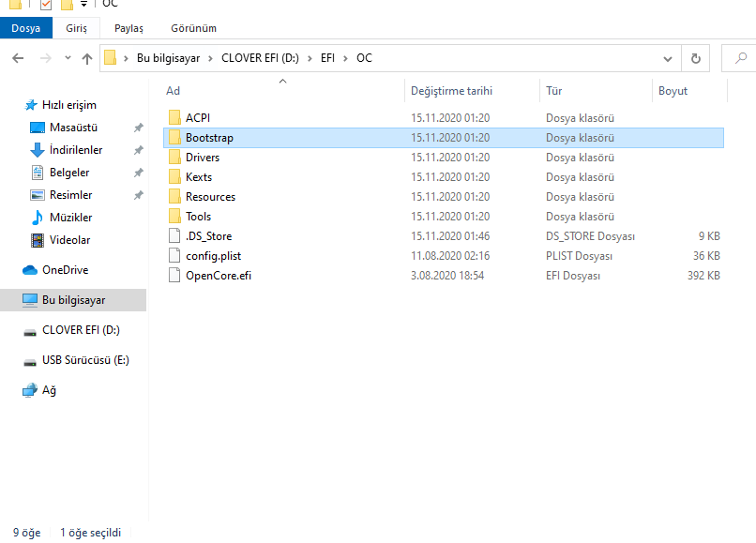Sort files by Boyut column header
Screen dimensions: 756x543
[x=673, y=91]
